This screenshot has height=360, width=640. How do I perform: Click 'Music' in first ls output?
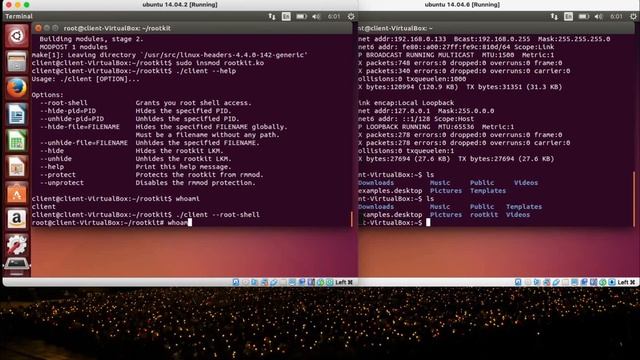(x=440, y=183)
